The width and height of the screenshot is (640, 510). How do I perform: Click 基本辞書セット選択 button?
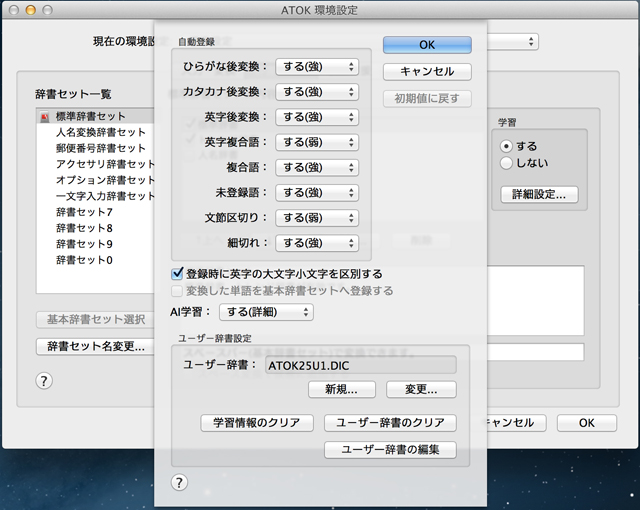[95, 320]
